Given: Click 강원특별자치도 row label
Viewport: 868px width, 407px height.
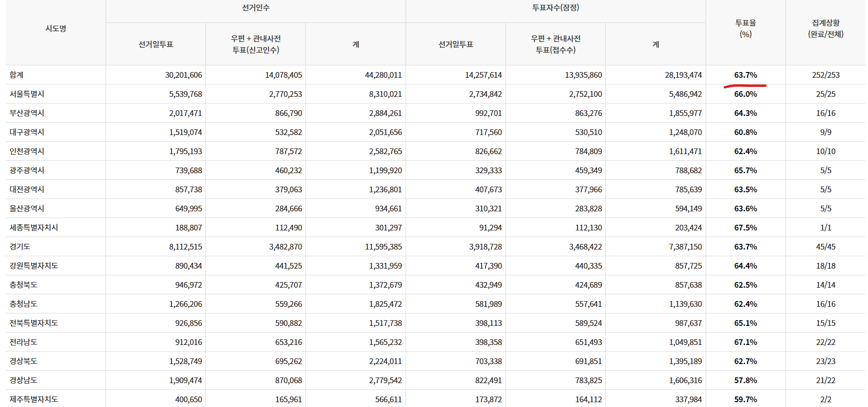Looking at the screenshot, I should (x=34, y=266).
